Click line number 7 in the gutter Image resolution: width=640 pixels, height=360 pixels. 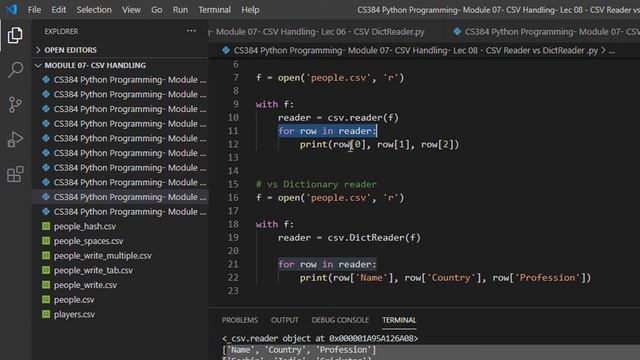[236, 78]
